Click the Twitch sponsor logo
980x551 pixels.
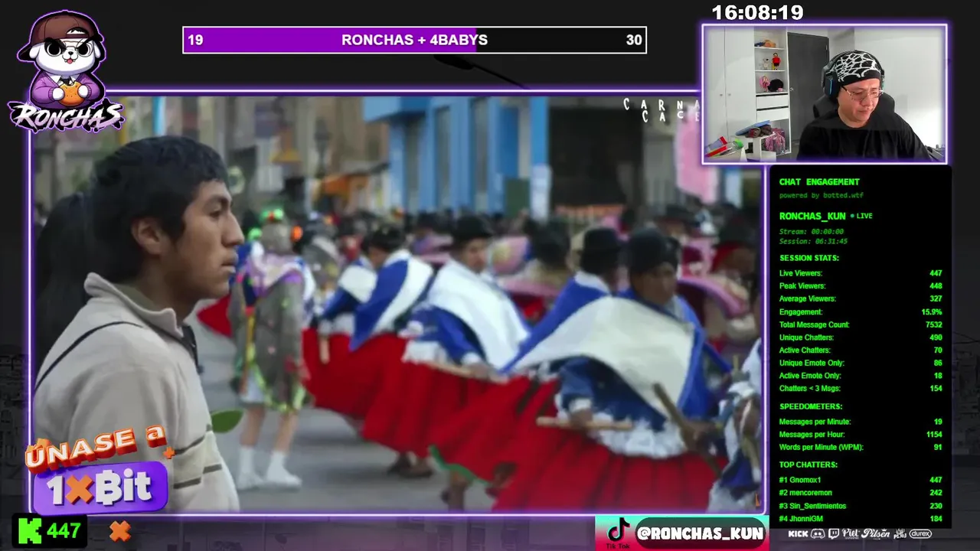pos(834,534)
